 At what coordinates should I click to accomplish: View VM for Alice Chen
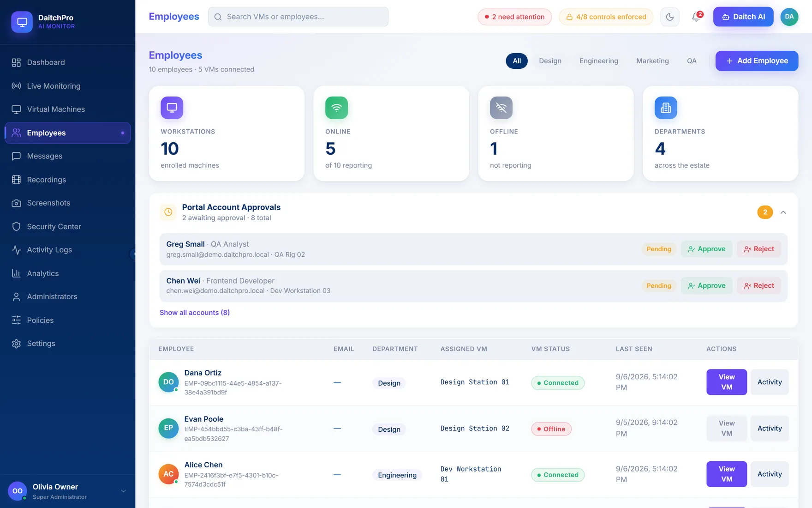(727, 474)
